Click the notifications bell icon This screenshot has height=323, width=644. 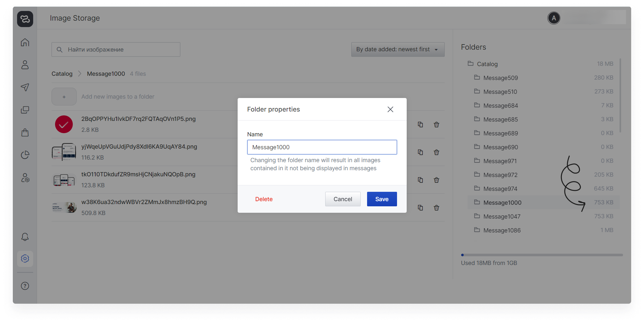click(x=25, y=237)
